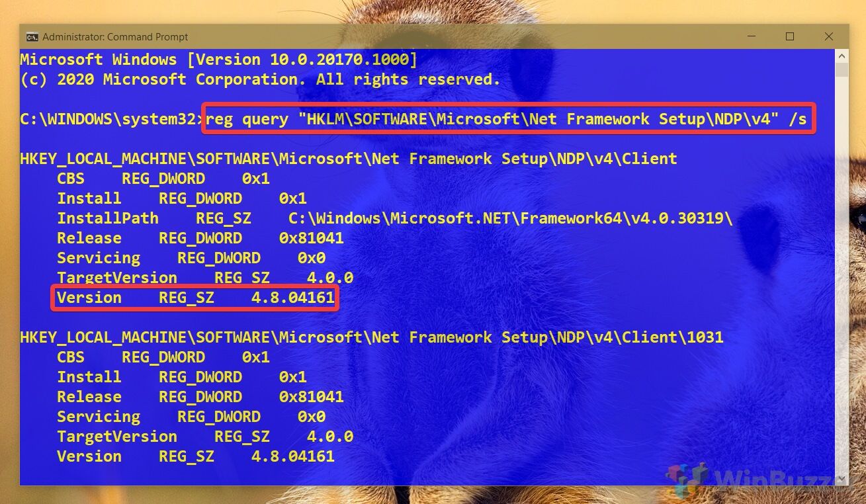The image size is (866, 504).
Task: Click the scrollbar up arrow
Action: pyautogui.click(x=842, y=56)
